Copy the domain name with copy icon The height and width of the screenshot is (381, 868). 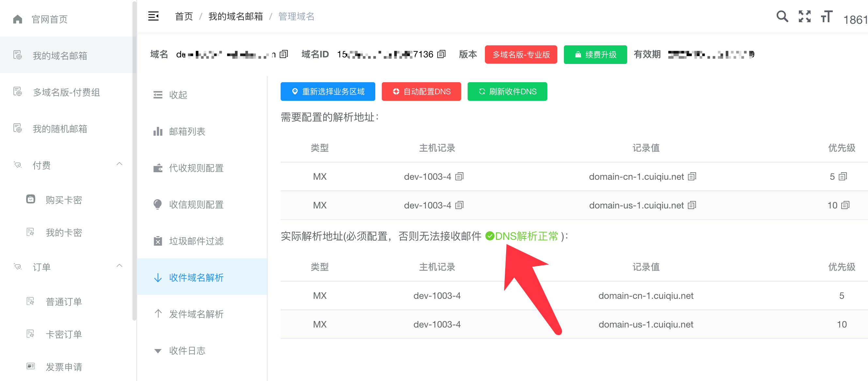[x=284, y=54]
